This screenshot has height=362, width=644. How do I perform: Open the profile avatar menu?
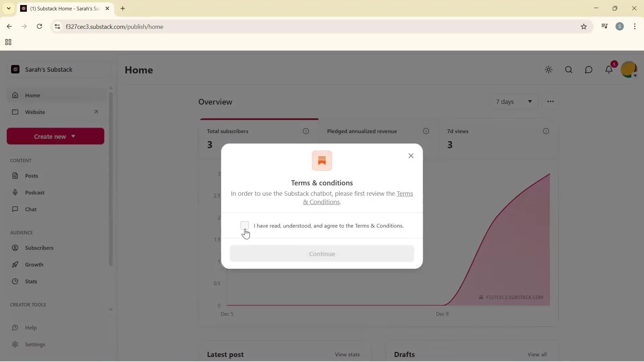[629, 69]
